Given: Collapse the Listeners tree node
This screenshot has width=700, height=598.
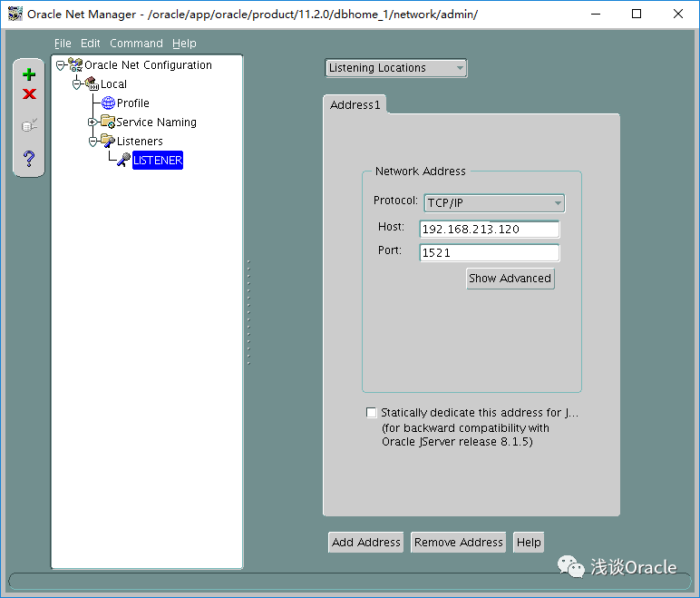Looking at the screenshot, I should [x=92, y=142].
